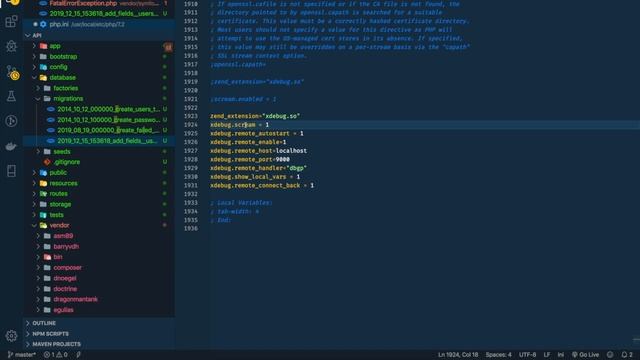Open 2014_10_12_100000_create_password migration file
The height and width of the screenshot is (360, 640).
99,120
